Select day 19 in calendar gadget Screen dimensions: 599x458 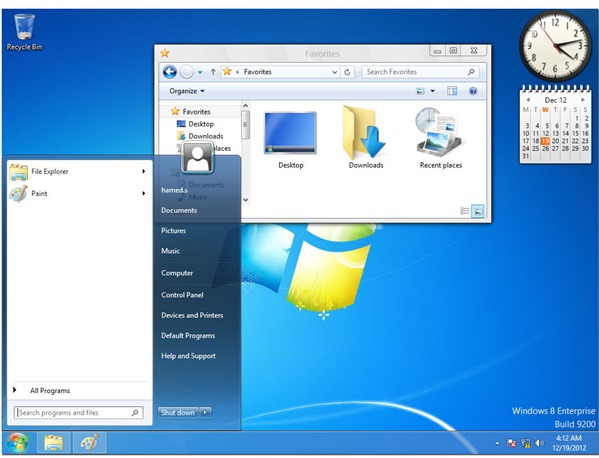click(546, 141)
